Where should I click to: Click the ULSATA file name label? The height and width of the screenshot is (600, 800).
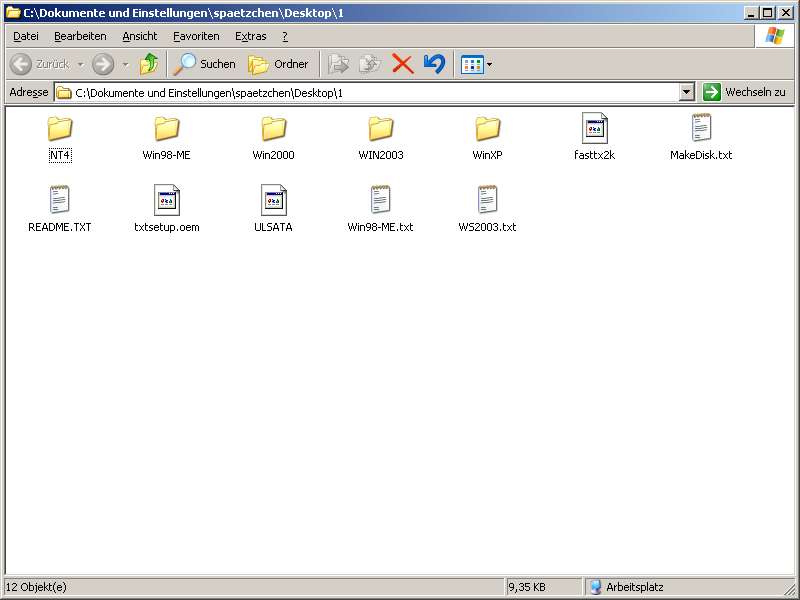[273, 227]
